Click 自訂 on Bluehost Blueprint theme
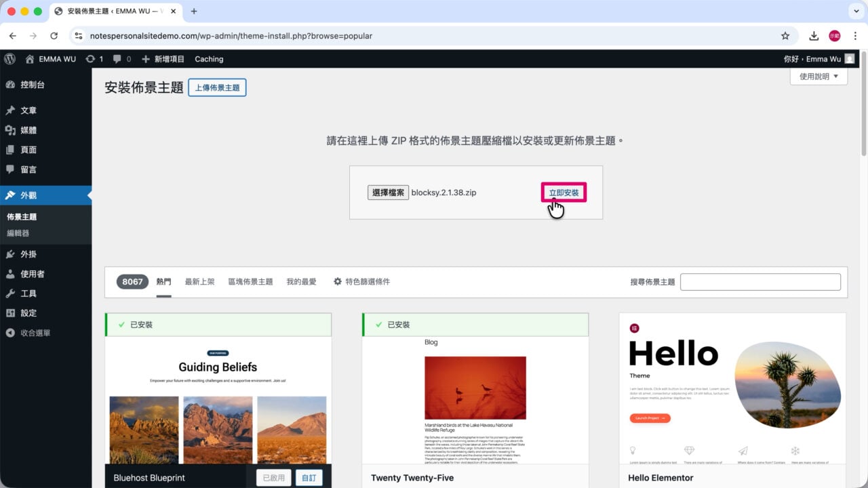 tap(309, 477)
